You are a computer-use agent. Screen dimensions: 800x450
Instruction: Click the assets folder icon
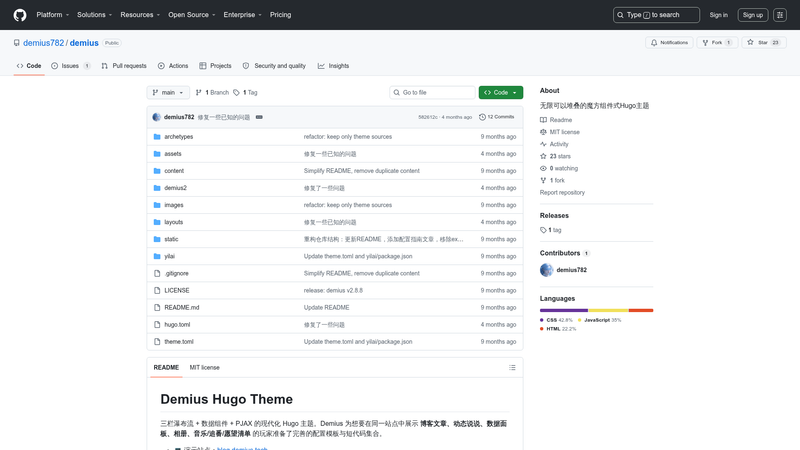click(157, 154)
